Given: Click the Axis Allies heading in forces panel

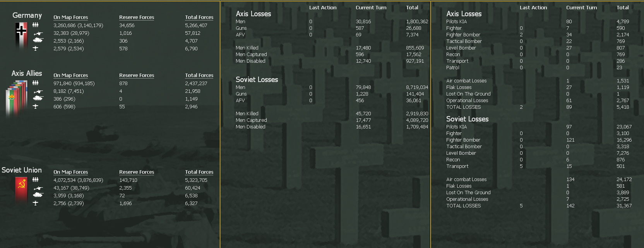Looking at the screenshot, I should click(x=27, y=73).
